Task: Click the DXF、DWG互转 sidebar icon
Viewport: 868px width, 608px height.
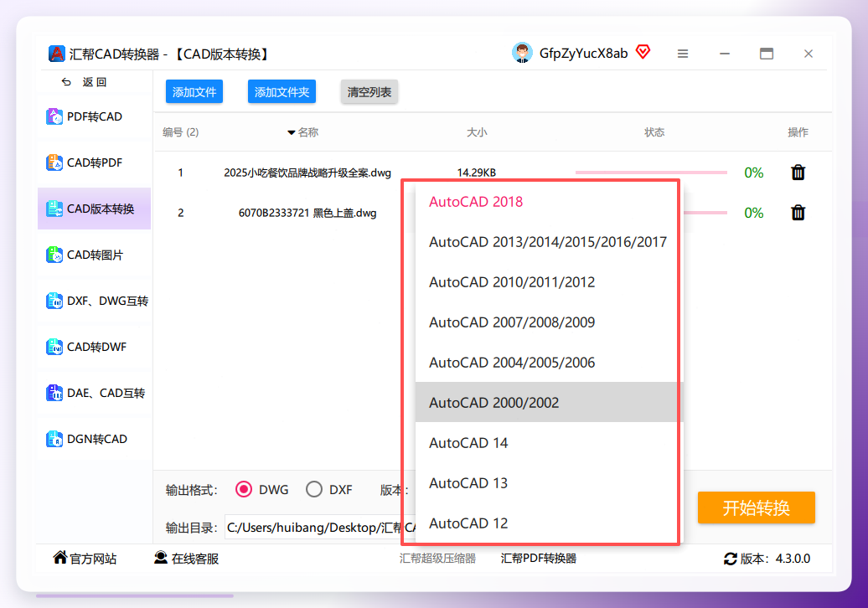Action: [x=54, y=301]
